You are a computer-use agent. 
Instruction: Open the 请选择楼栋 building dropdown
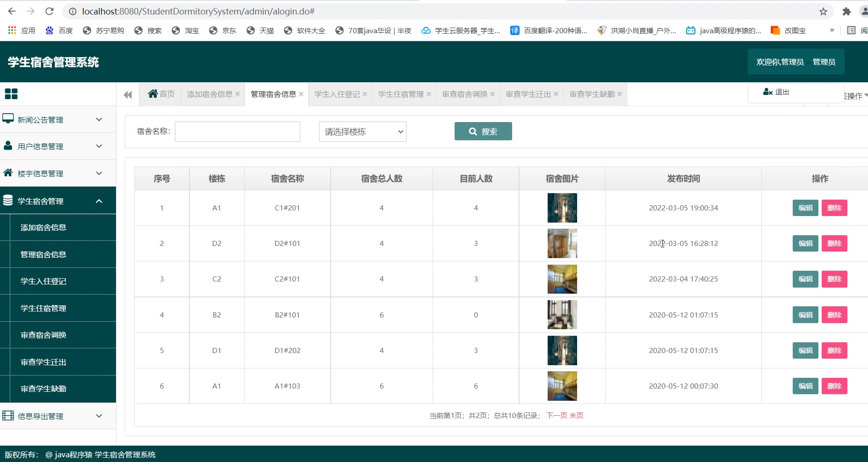(x=362, y=132)
